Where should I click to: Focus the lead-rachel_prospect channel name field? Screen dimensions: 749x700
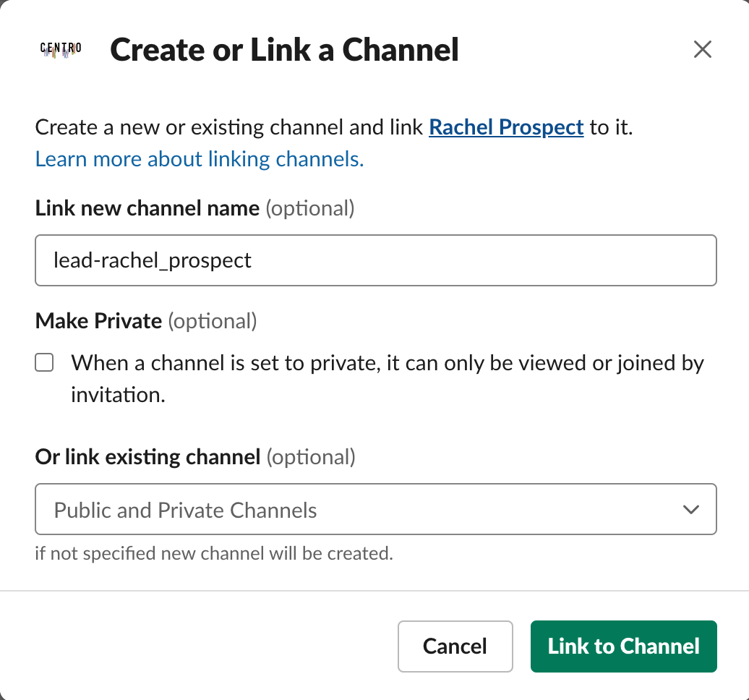[375, 260]
